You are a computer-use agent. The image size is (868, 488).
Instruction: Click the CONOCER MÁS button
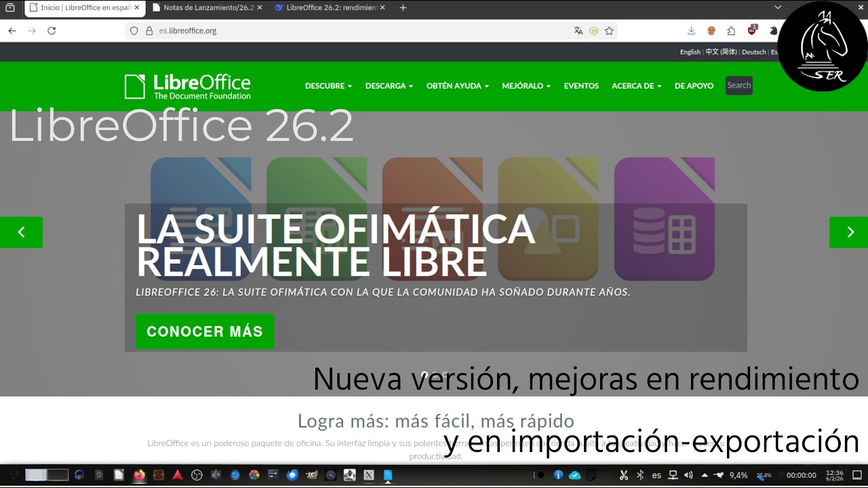(x=205, y=331)
